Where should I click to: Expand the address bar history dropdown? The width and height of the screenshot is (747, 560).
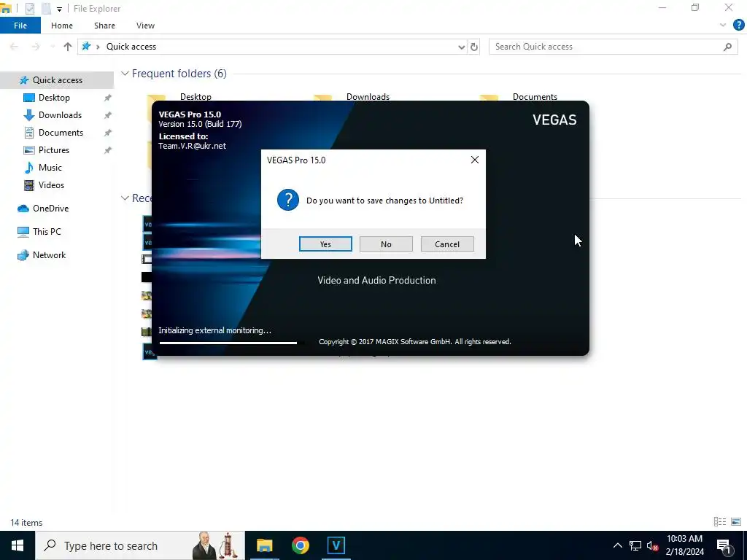pos(461,47)
